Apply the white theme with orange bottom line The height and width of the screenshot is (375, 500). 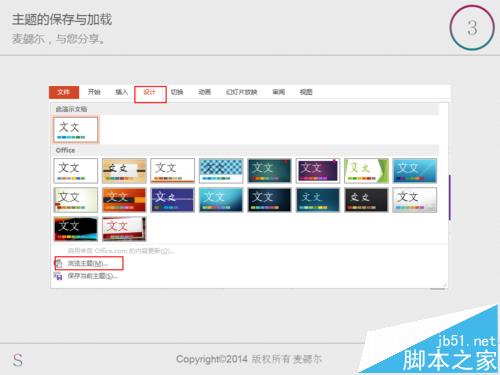172,171
